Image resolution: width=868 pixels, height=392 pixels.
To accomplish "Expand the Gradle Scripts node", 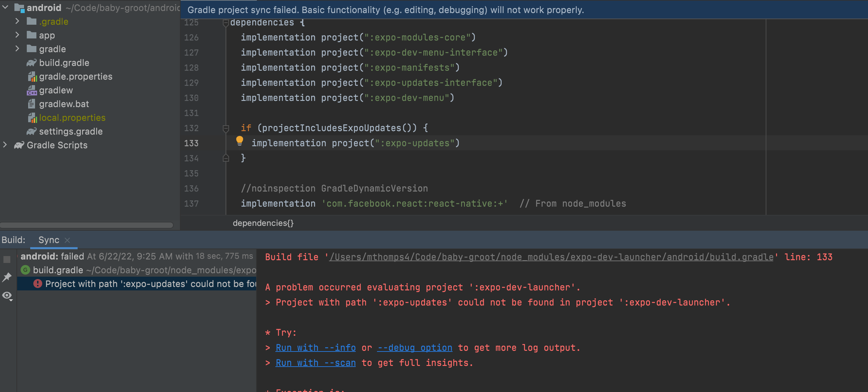I will 5,145.
